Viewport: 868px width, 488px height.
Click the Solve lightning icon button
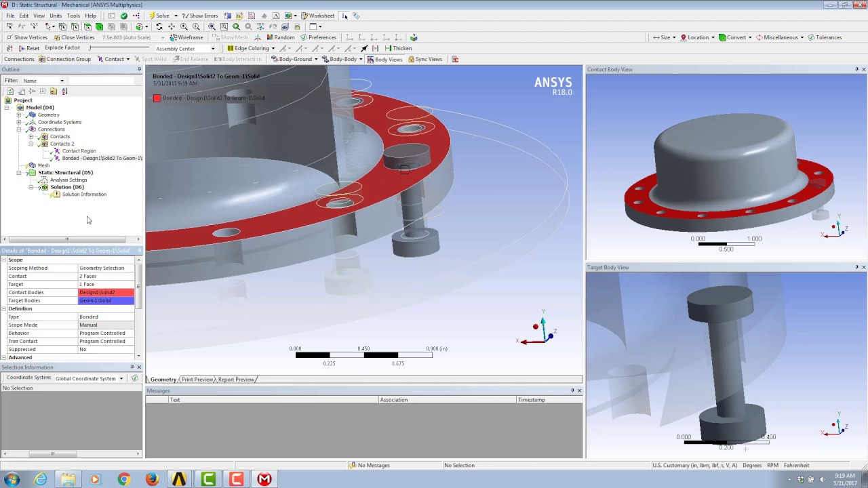click(159, 16)
